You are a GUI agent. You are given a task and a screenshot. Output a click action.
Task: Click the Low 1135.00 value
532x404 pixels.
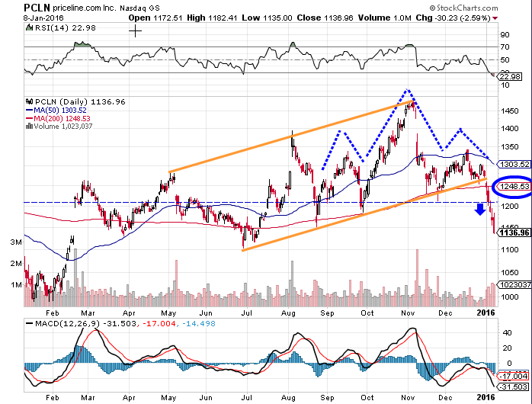pyautogui.click(x=267, y=18)
